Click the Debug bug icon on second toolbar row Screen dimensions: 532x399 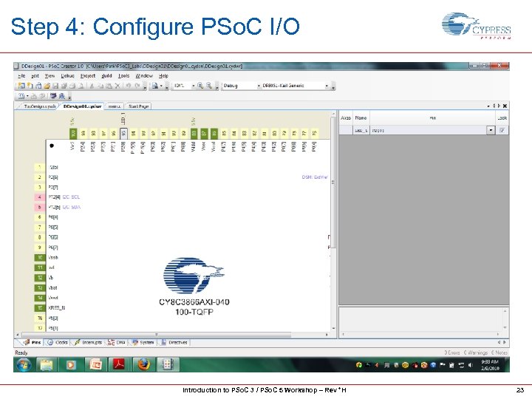pos(62,96)
